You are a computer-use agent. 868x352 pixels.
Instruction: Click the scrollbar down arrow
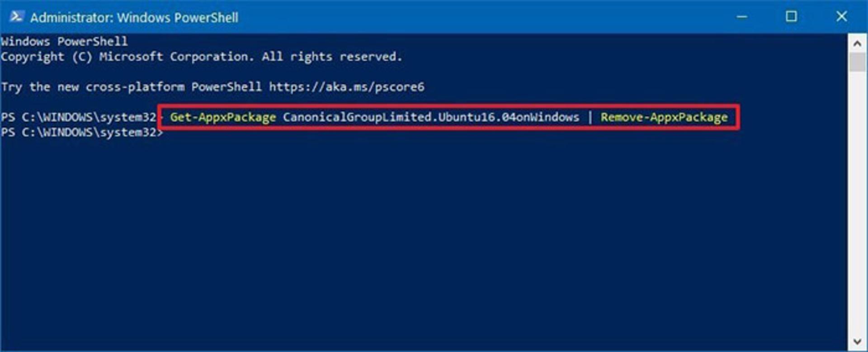tap(857, 341)
